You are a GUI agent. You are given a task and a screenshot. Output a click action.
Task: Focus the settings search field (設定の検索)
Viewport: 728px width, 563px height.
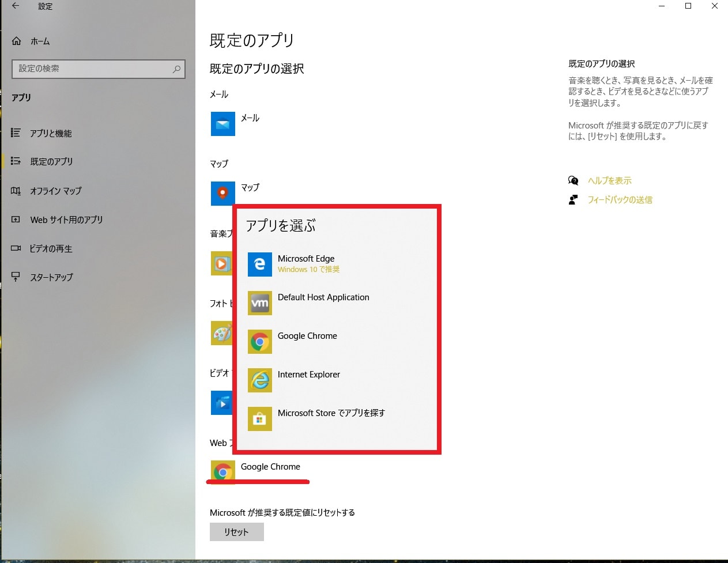coord(99,69)
